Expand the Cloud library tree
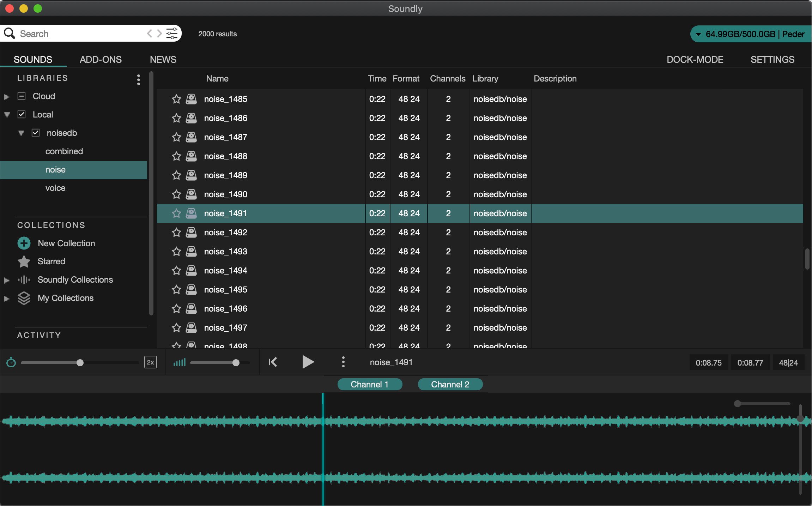 [x=6, y=96]
